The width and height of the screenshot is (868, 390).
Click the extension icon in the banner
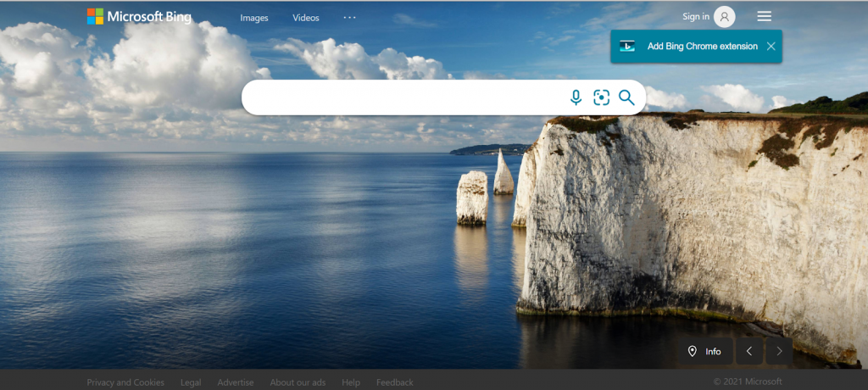[627, 47]
